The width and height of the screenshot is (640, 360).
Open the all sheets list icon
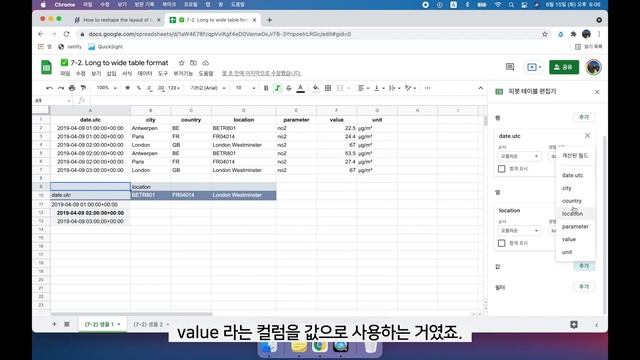[x=67, y=324]
